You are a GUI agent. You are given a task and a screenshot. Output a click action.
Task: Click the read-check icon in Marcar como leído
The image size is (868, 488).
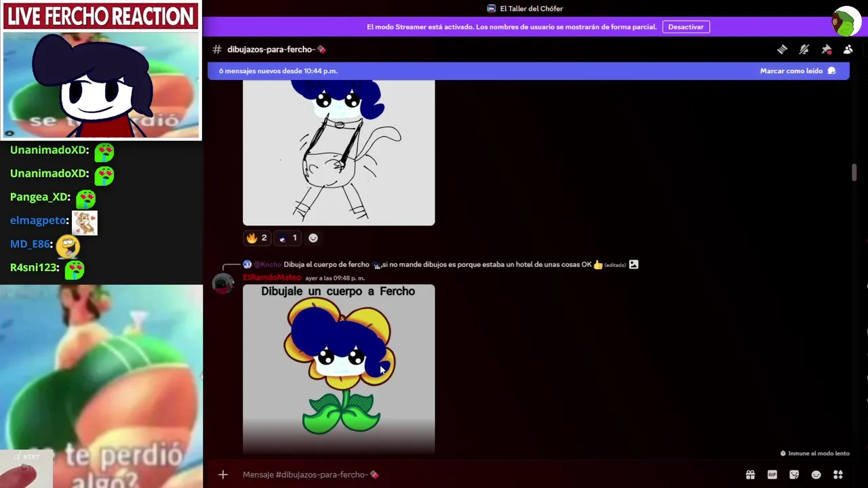pos(831,71)
